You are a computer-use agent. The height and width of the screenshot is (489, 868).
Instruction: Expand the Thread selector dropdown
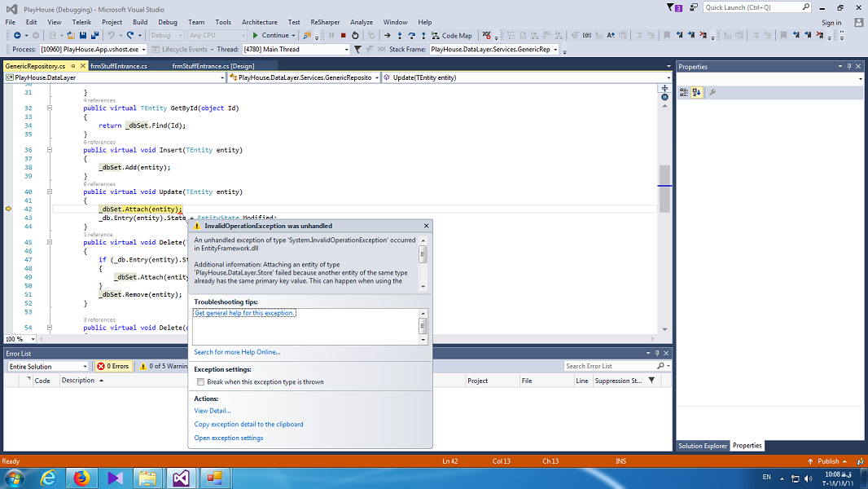pyautogui.click(x=346, y=50)
